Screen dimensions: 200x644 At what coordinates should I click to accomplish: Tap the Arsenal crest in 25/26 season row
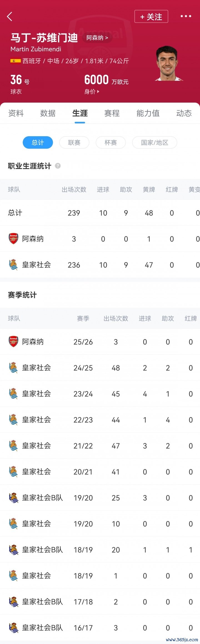click(x=13, y=342)
